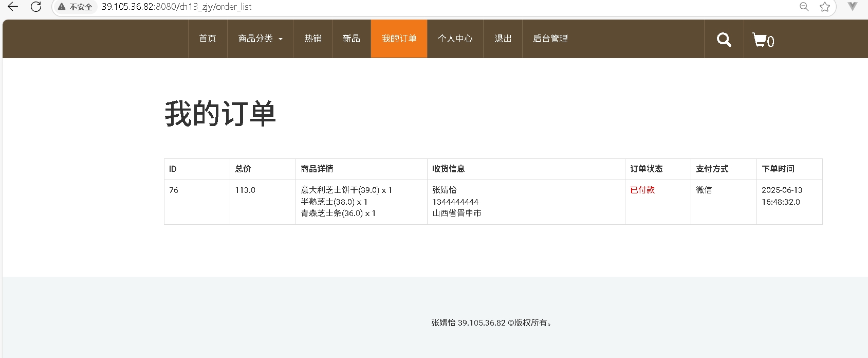Viewport: 868px width, 358px height.
Task: Open the shopping cart icon
Action: (x=763, y=40)
